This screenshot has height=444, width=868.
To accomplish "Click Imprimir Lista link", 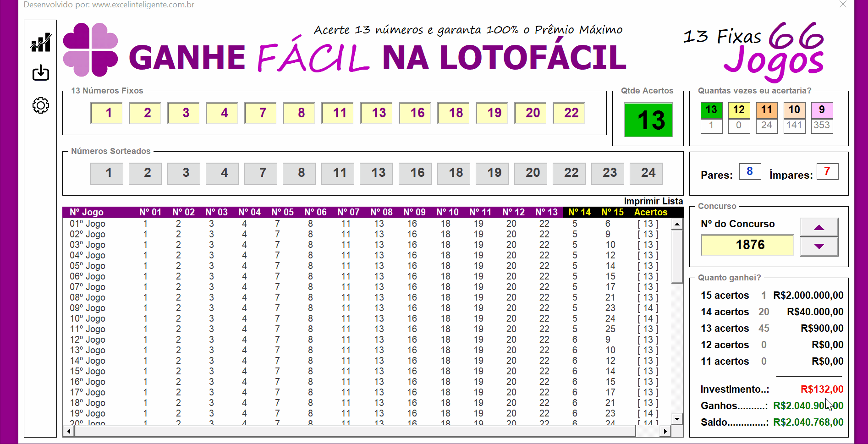I will click(653, 201).
